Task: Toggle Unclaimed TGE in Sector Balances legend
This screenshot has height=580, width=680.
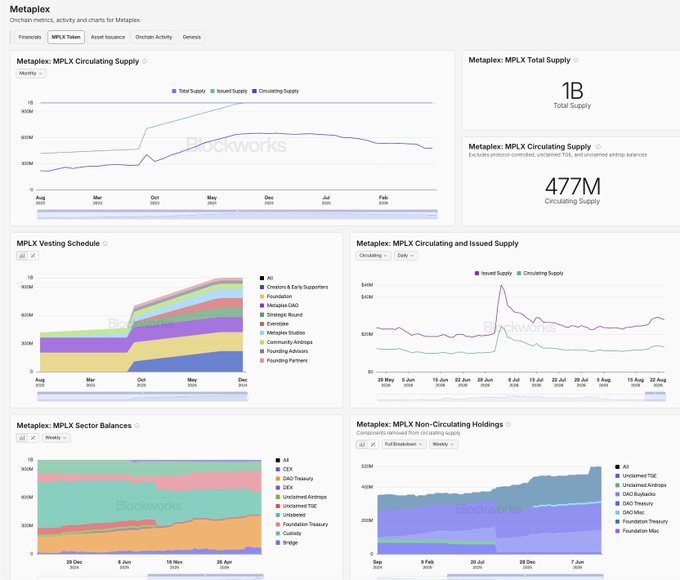Action: [x=296, y=506]
